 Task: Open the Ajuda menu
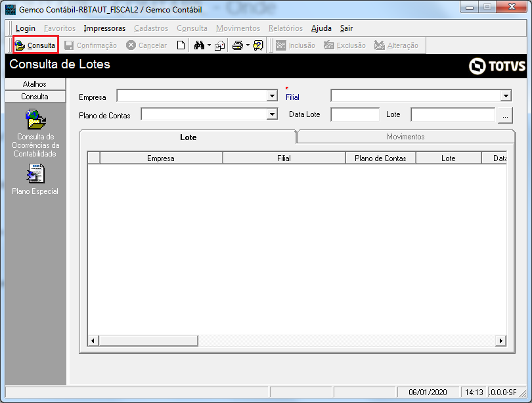pos(321,28)
